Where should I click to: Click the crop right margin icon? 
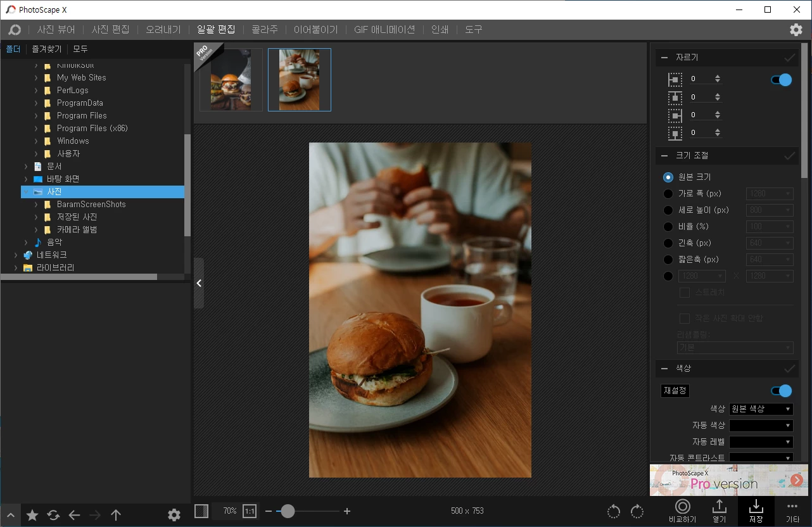[675, 115]
